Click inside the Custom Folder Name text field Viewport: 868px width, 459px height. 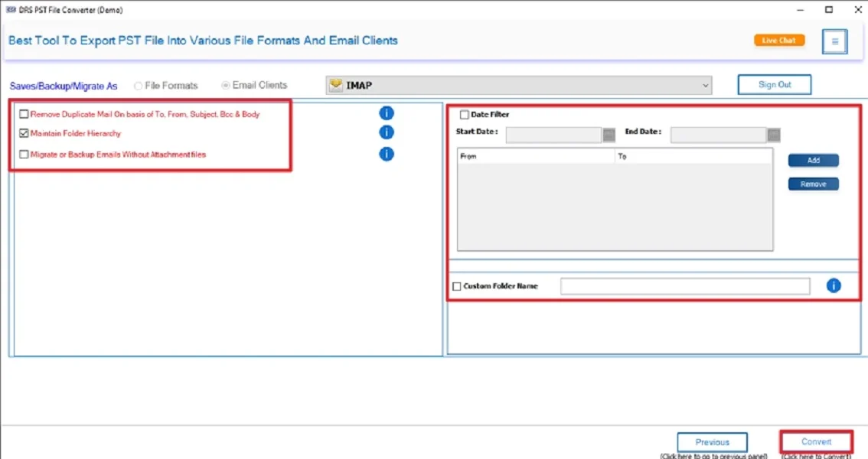685,285
